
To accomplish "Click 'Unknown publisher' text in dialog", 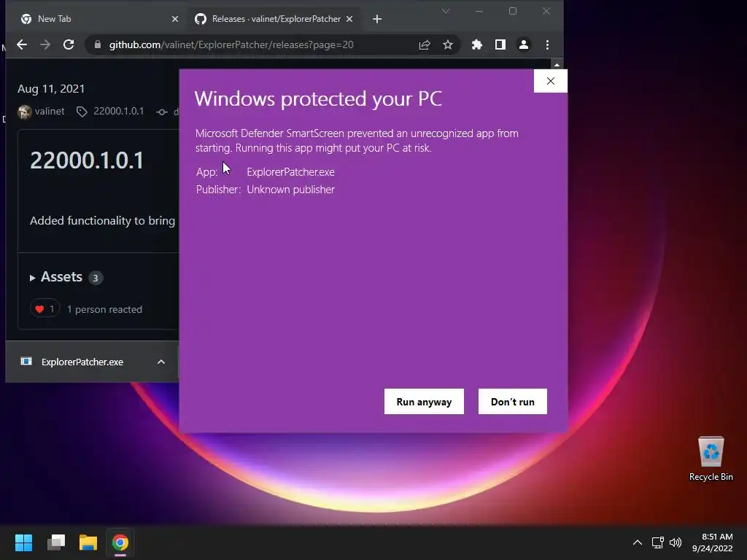I will (x=290, y=190).
